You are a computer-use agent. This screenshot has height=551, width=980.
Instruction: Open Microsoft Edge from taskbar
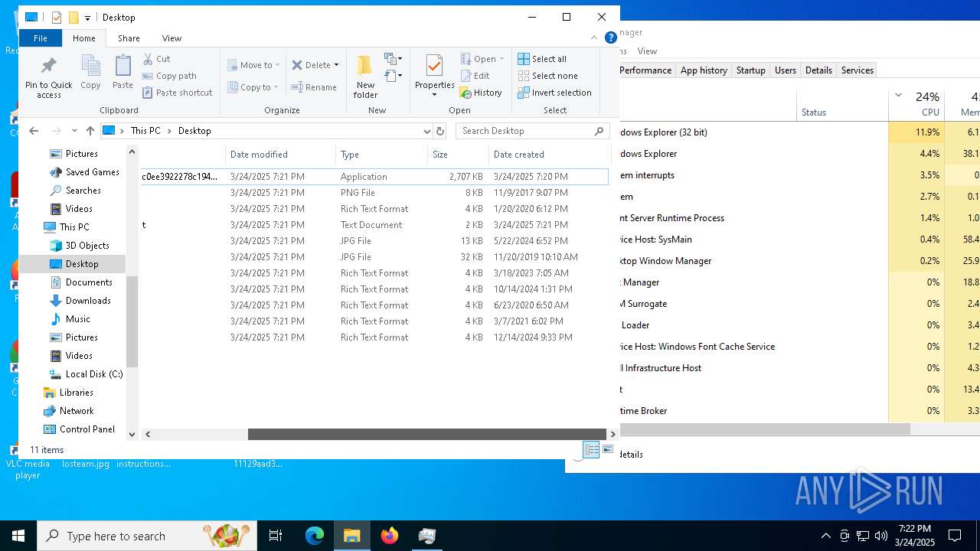coord(315,536)
